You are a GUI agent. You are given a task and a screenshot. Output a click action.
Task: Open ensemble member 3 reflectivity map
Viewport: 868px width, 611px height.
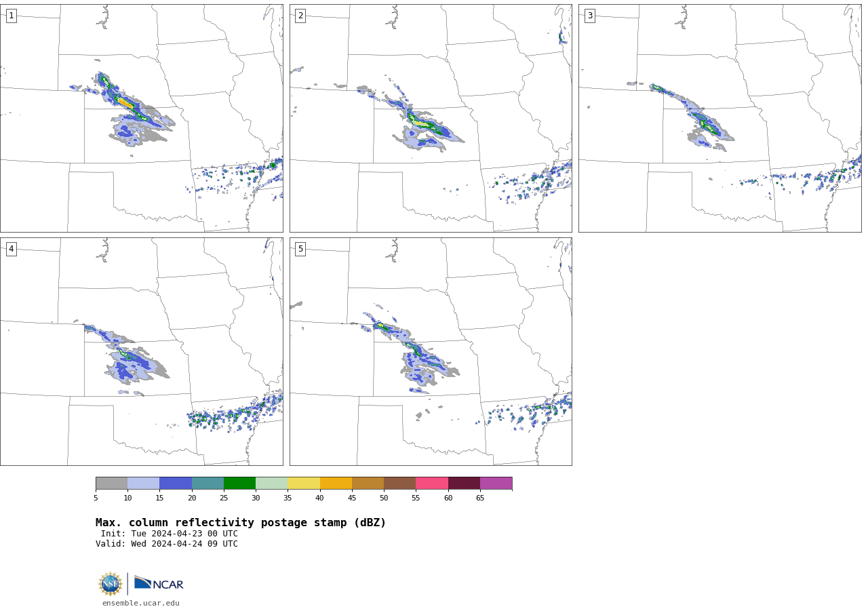[x=720, y=119]
